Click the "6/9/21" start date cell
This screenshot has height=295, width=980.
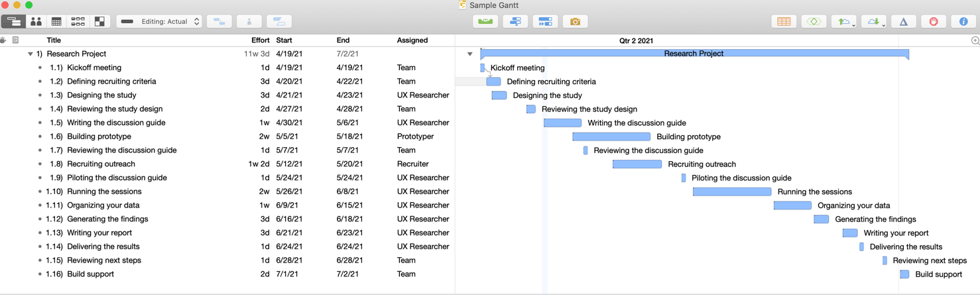(287, 206)
